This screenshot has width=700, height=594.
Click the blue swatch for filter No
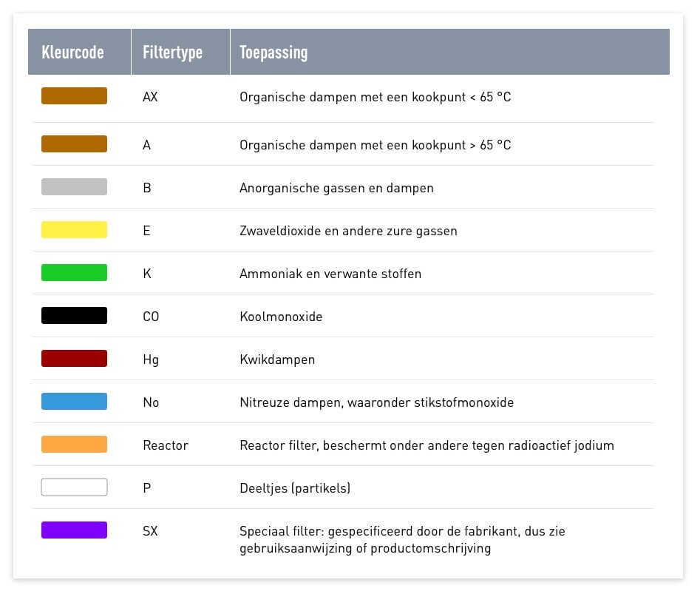click(x=74, y=402)
